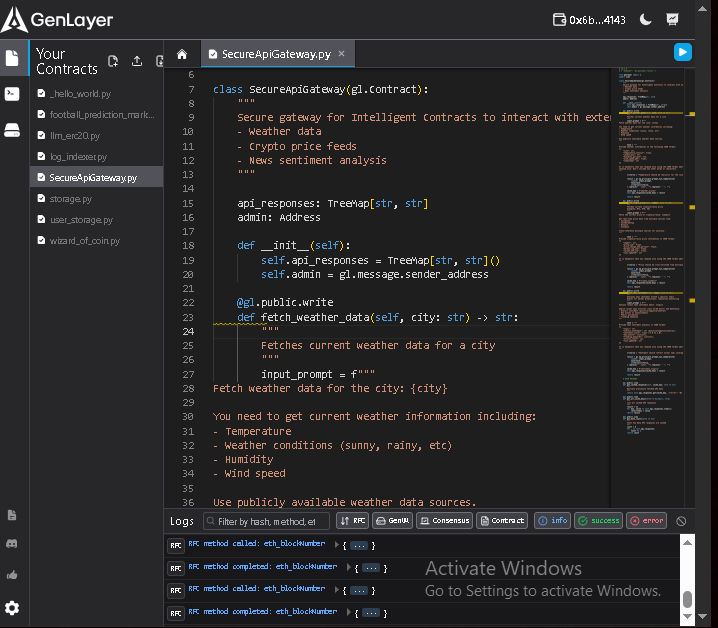Viewport: 718px width, 628px height.
Task: Toggle the GenVM log filter
Action: click(392, 521)
